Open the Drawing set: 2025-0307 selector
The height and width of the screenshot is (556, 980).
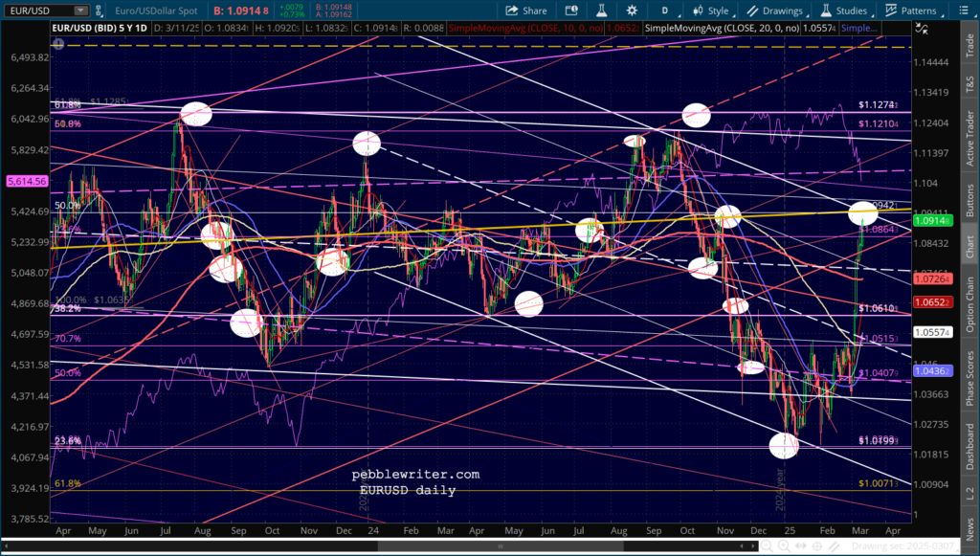pos(903,546)
